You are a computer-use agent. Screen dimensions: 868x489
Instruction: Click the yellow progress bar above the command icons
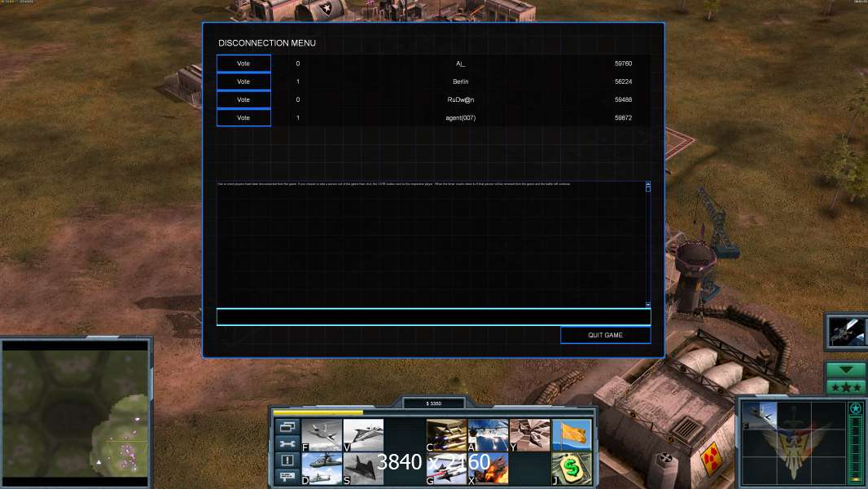[318, 412]
